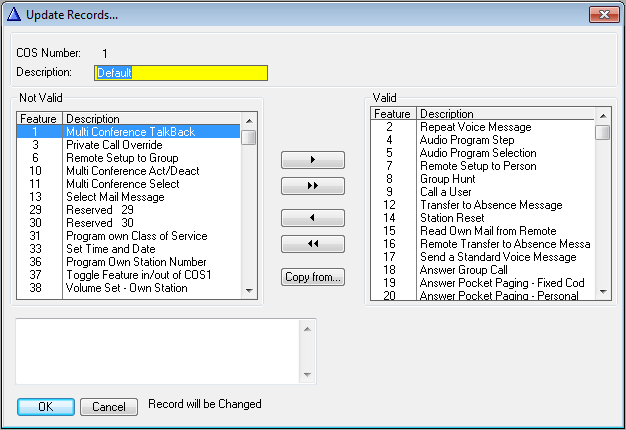Sort Valid list by Description header
Viewport: 626px width, 430px height.
click(x=505, y=113)
